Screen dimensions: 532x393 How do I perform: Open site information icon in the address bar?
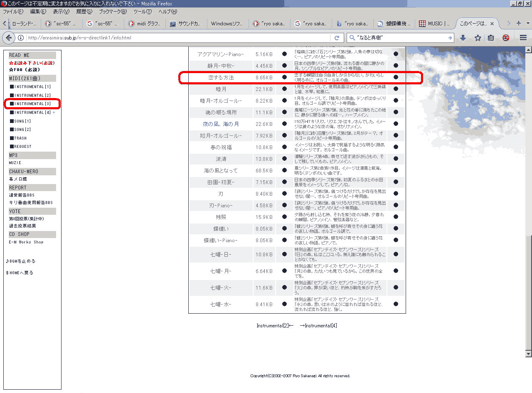pyautogui.click(x=20, y=38)
